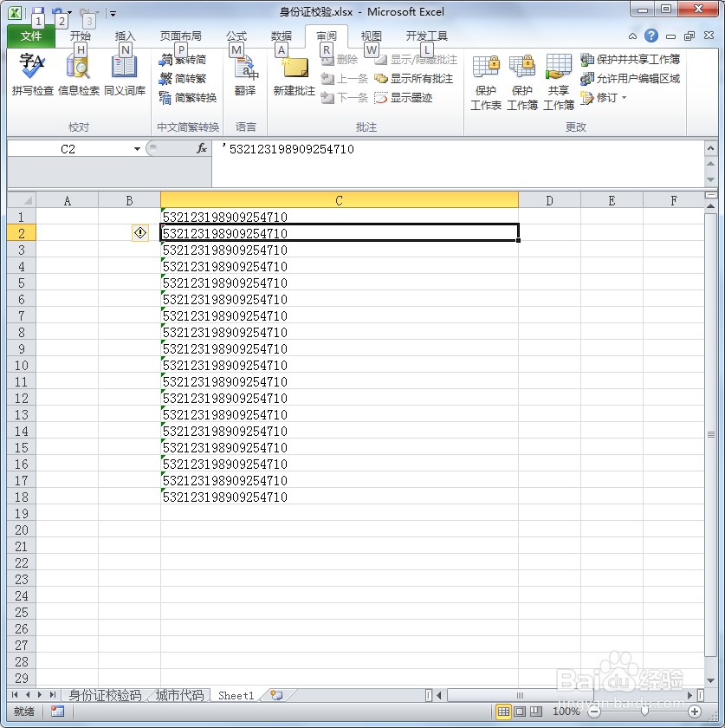This screenshot has height=728, width=725.
Task: Open the 城市代码 worksheet tab
Action: coord(179,695)
